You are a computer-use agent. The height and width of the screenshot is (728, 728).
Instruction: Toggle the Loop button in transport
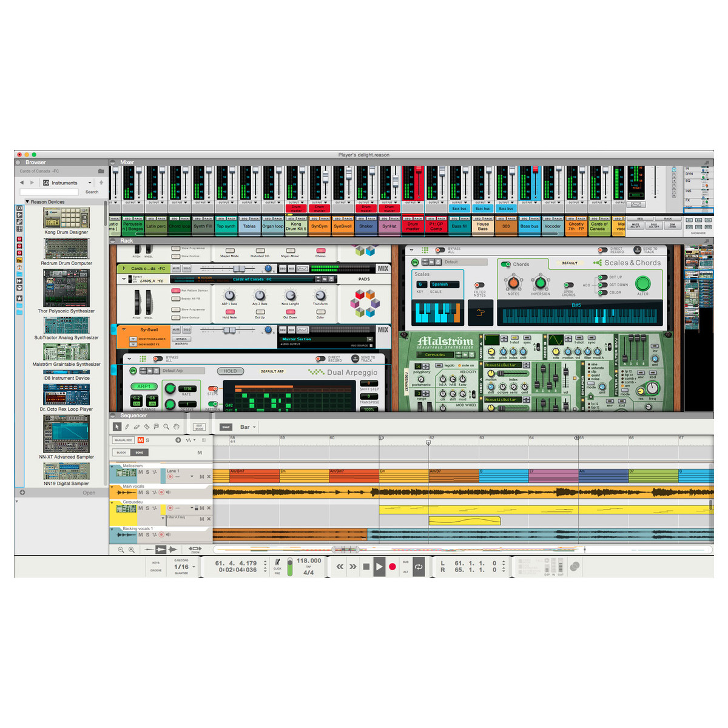click(x=419, y=567)
